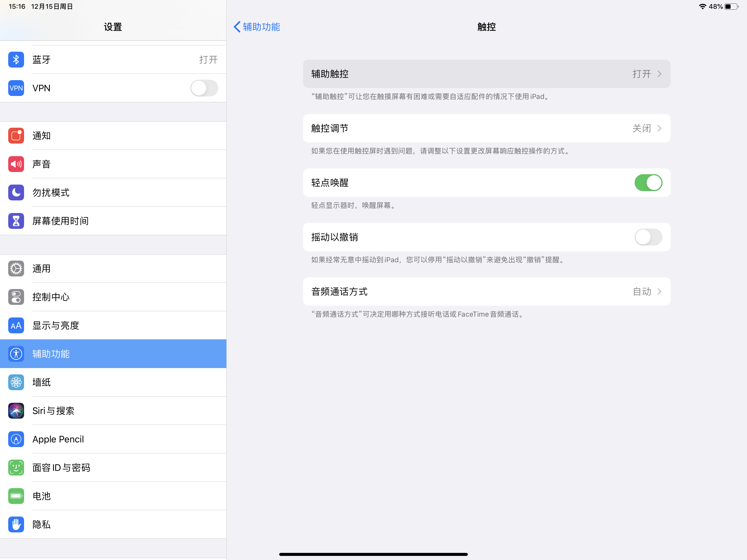This screenshot has width=747, height=560.
Task: Open the 声音 (Sounds) settings icon
Action: [x=16, y=164]
